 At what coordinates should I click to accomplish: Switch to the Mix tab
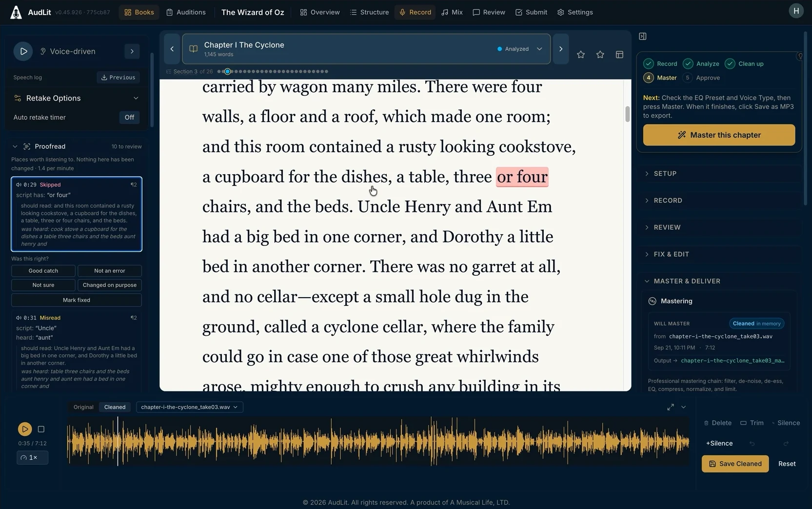[x=452, y=12]
